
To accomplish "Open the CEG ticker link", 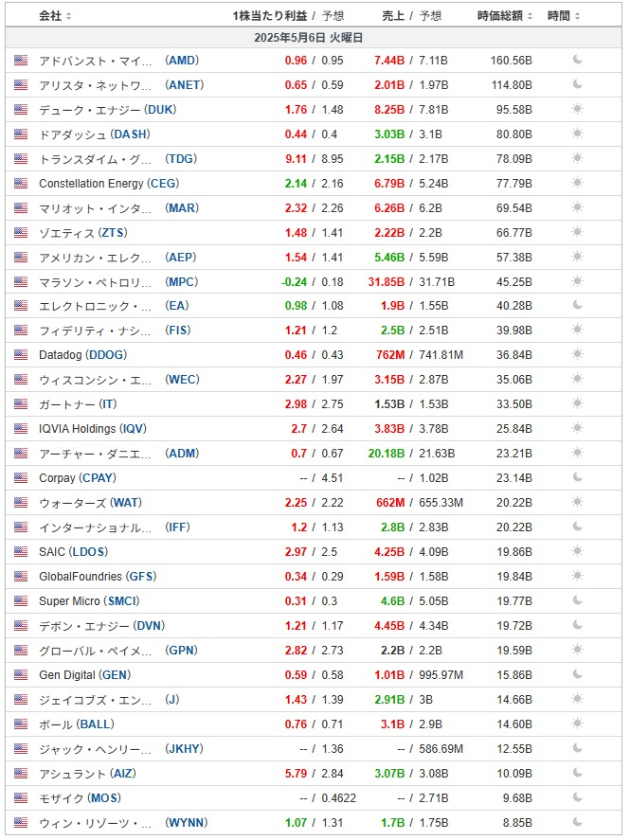I will (163, 184).
